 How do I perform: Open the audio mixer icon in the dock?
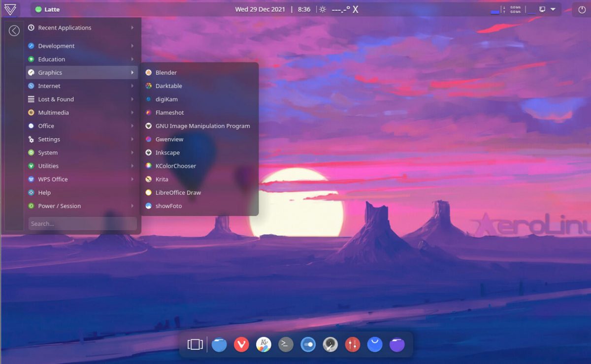(x=352, y=344)
